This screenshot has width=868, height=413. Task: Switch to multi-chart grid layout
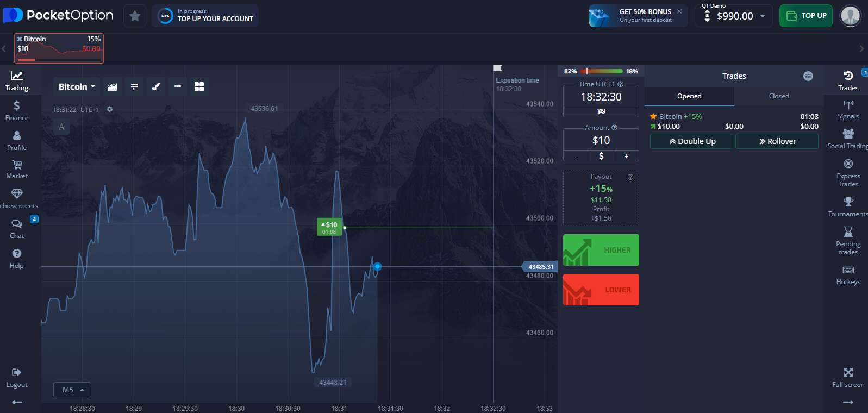pyautogui.click(x=199, y=86)
